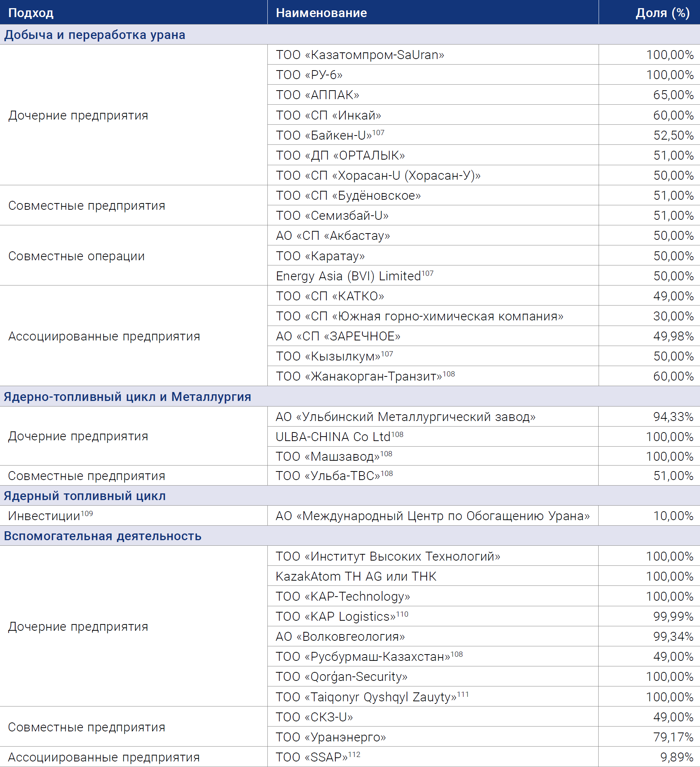The image size is (700, 767).
Task: Click the 52,50% share value
Action: click(673, 135)
